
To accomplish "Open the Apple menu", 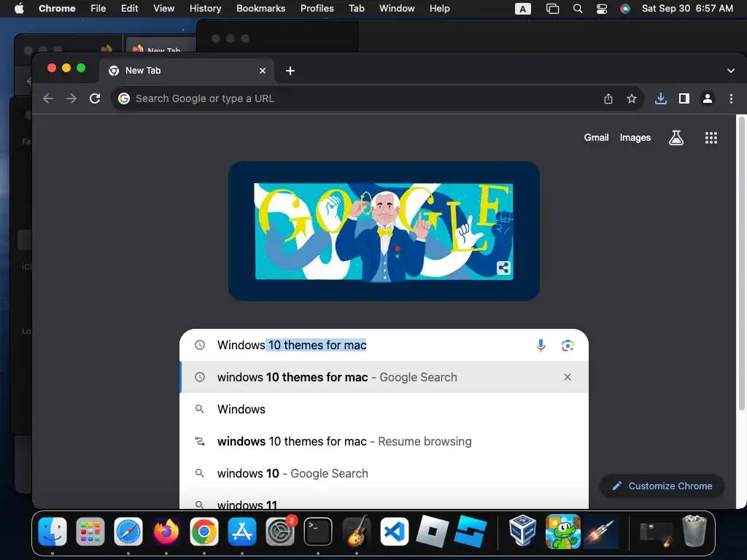I will 19,9.
